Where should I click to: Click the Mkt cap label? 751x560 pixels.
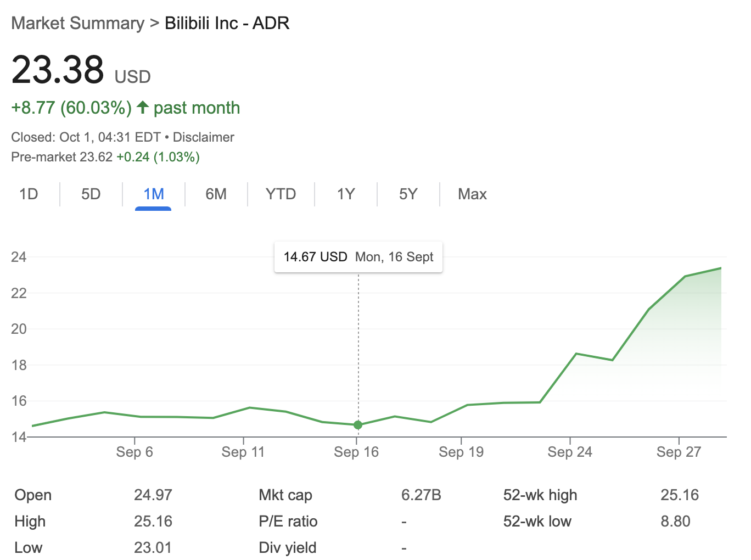coord(285,495)
